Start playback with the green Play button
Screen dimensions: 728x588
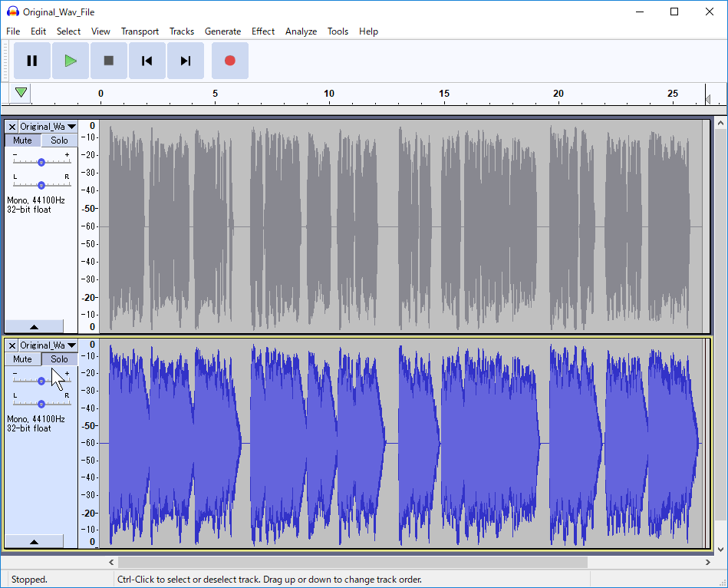coord(71,61)
